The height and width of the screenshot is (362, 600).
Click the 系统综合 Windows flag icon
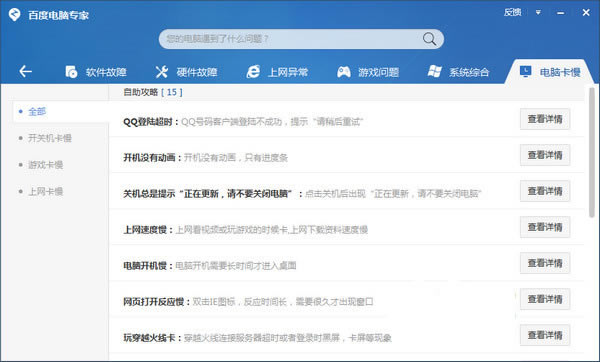(434, 72)
